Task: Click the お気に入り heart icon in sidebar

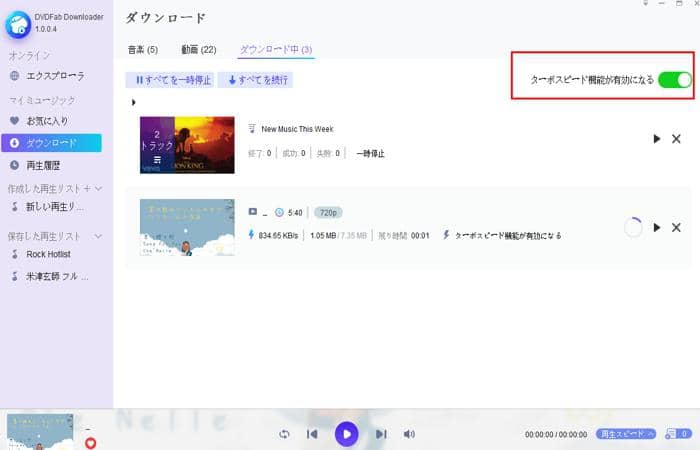Action: click(x=14, y=121)
